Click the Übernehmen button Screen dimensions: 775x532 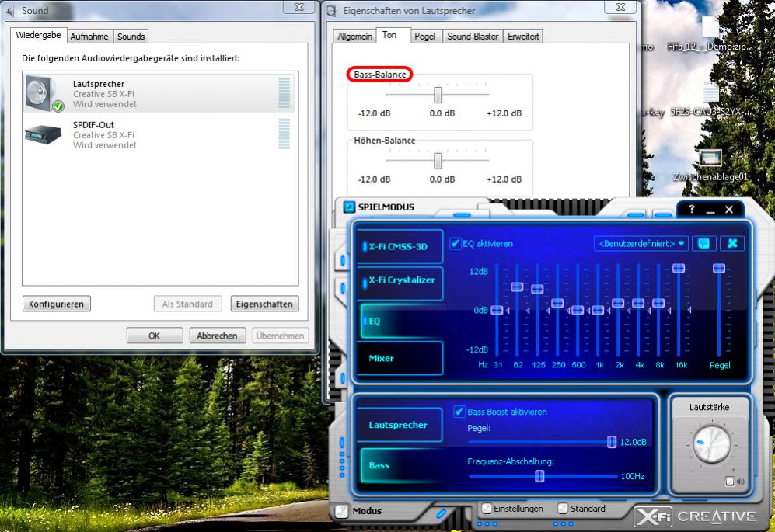click(280, 336)
